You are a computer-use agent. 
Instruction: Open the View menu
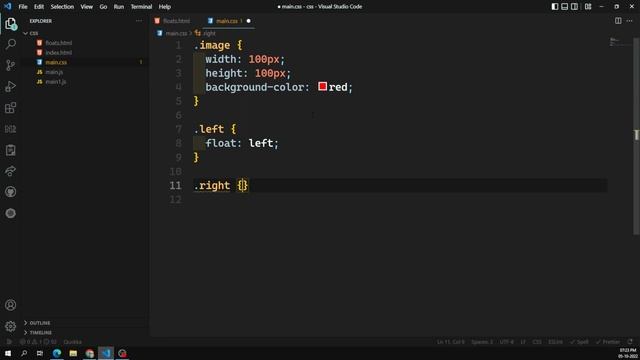86,7
